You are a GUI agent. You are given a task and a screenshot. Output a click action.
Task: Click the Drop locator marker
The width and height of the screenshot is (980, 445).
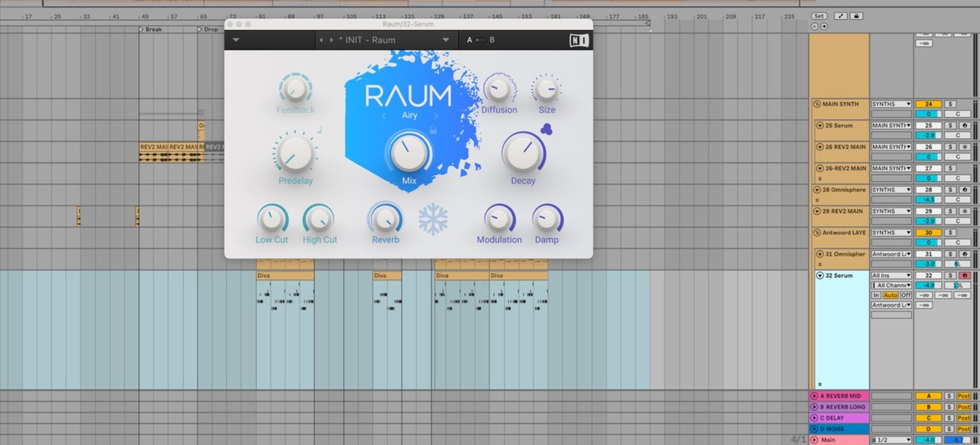point(208,29)
